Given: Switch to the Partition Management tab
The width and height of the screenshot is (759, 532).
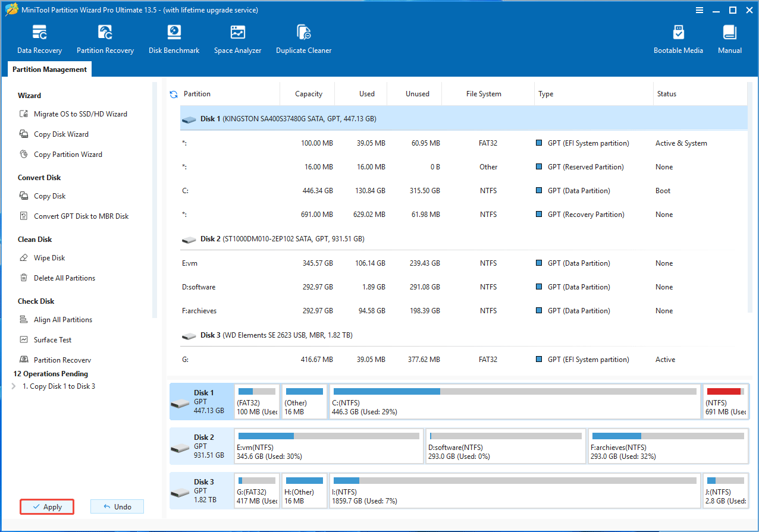Looking at the screenshot, I should point(49,69).
